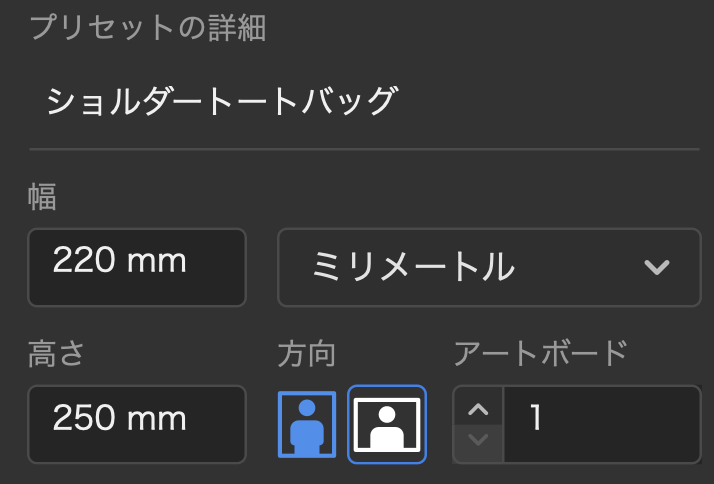This screenshot has height=484, width=714.
Task: Focus the height field showing 250 mm
Action: coord(137,424)
